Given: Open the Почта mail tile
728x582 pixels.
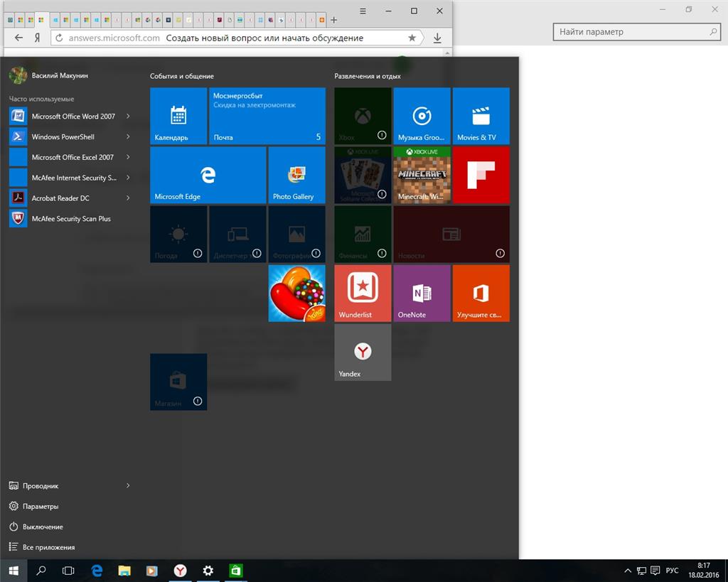Looking at the screenshot, I should click(x=267, y=116).
